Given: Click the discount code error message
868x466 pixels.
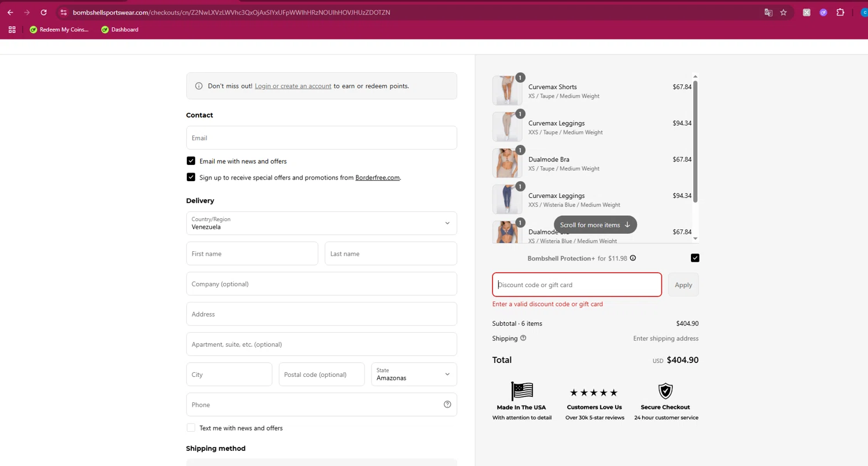Looking at the screenshot, I should coord(547,304).
